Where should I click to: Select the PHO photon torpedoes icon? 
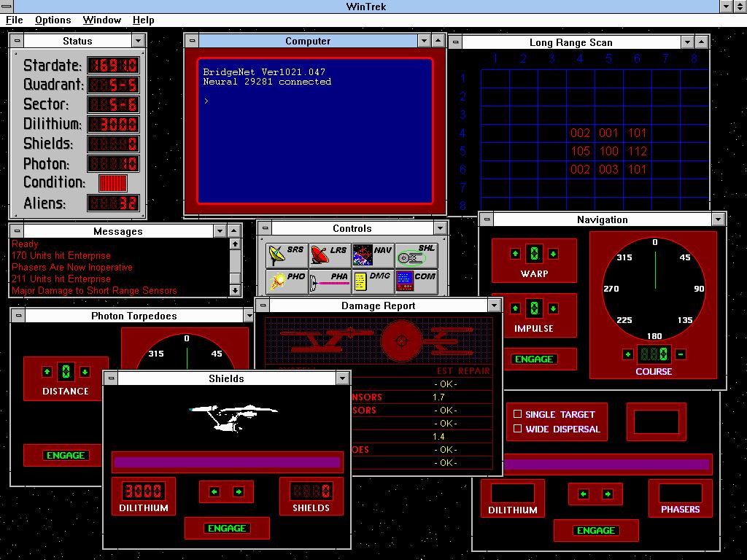(286, 281)
